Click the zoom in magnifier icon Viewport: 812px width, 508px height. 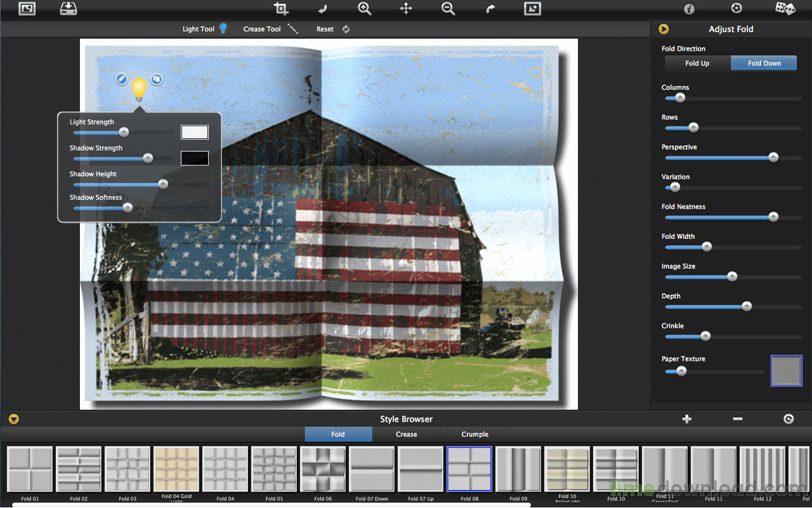pos(364,9)
